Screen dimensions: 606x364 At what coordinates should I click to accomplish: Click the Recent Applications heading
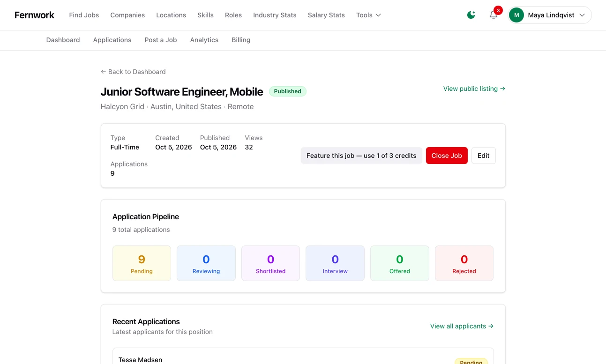146,321
